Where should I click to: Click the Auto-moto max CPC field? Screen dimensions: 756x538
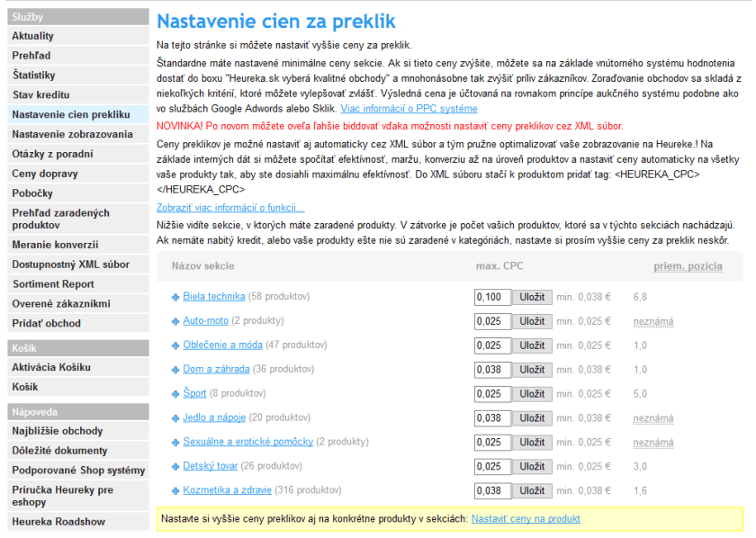(x=492, y=321)
